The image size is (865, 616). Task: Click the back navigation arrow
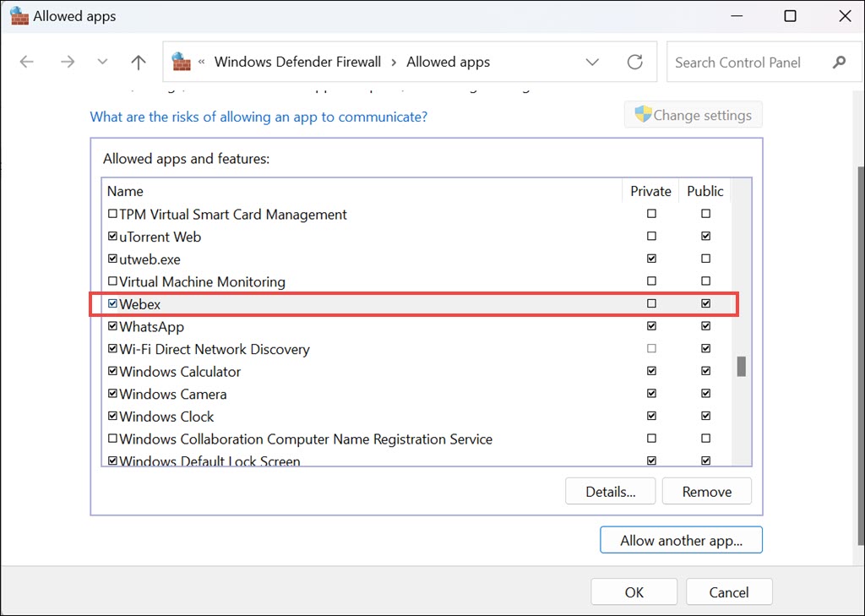coord(27,62)
